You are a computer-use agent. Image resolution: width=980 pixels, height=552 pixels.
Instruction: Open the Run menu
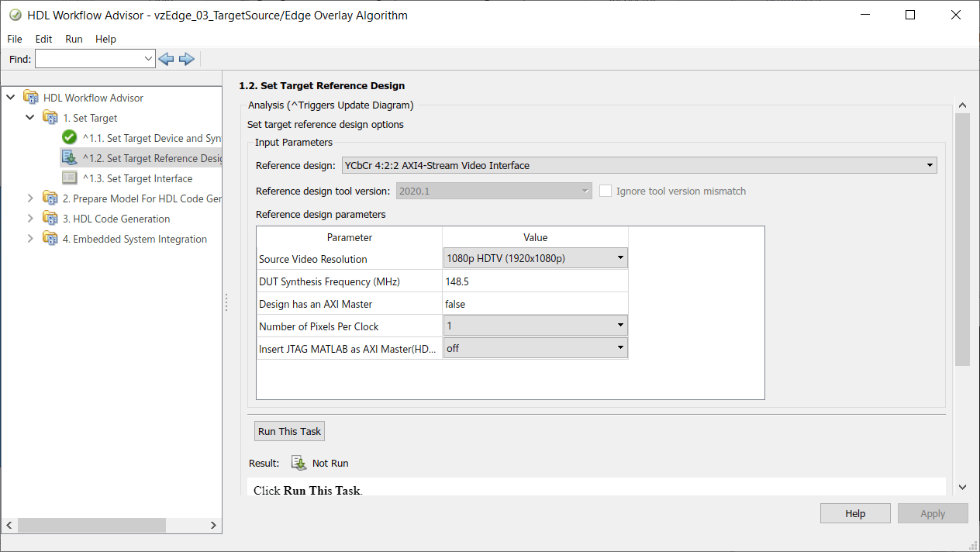(x=74, y=39)
